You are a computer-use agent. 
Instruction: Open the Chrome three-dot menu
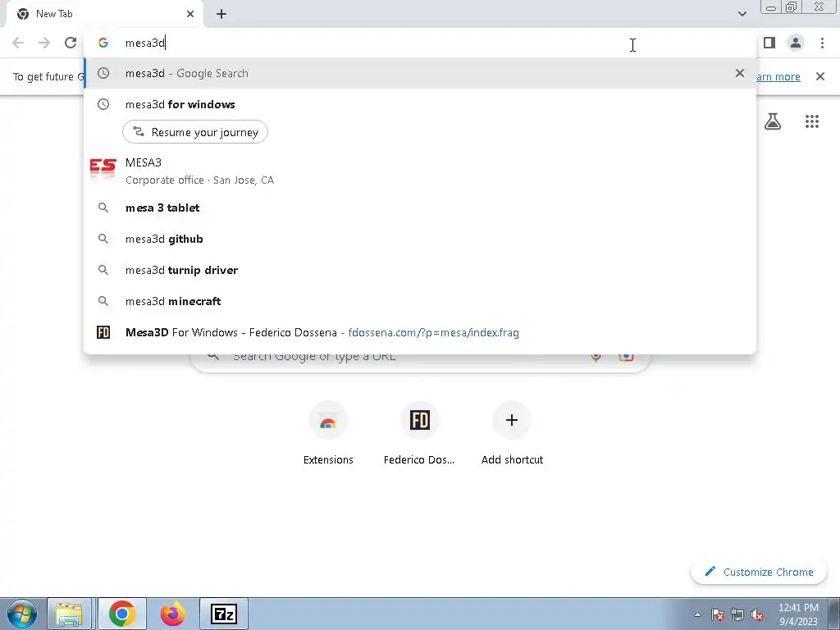822,43
